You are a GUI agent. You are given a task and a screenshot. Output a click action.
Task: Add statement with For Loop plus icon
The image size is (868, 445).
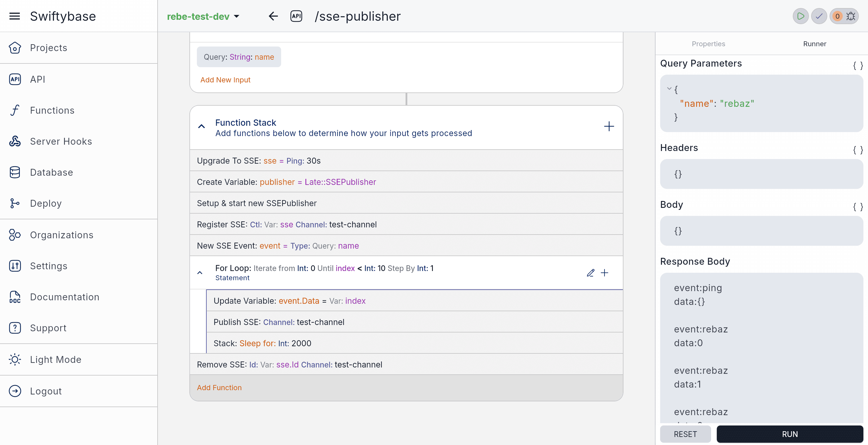(604, 273)
